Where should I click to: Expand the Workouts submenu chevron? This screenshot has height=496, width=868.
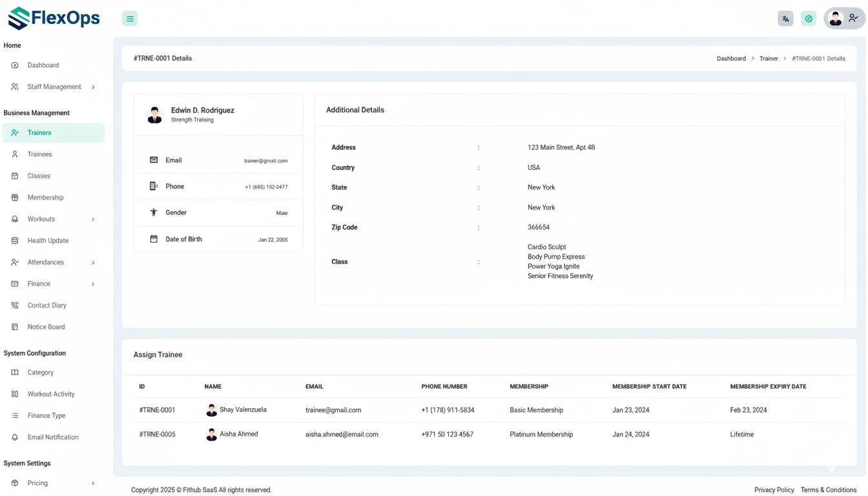[93, 220]
